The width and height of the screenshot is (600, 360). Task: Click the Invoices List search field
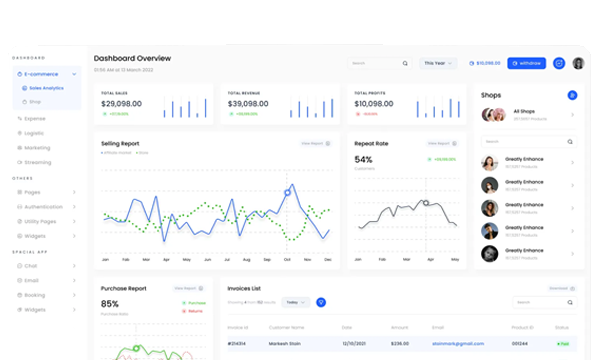click(x=545, y=302)
